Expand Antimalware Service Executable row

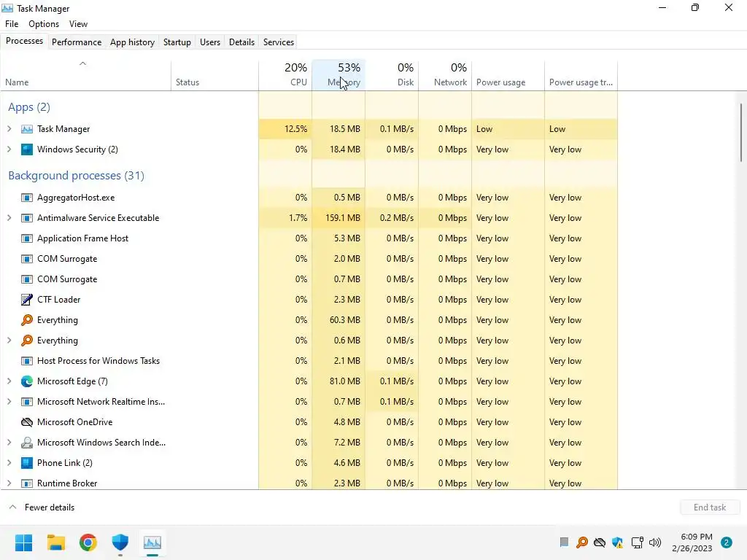pos(9,218)
